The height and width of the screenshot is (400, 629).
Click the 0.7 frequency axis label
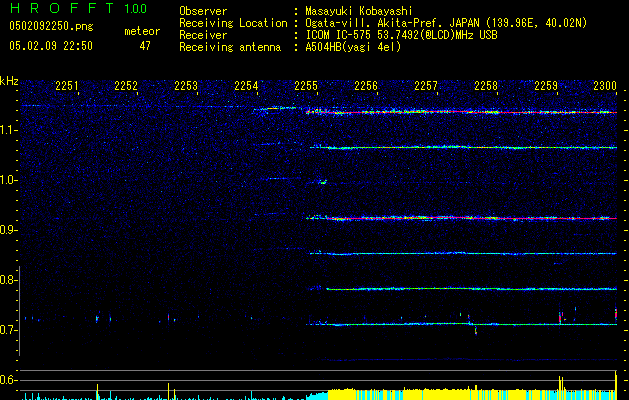coord(9,330)
